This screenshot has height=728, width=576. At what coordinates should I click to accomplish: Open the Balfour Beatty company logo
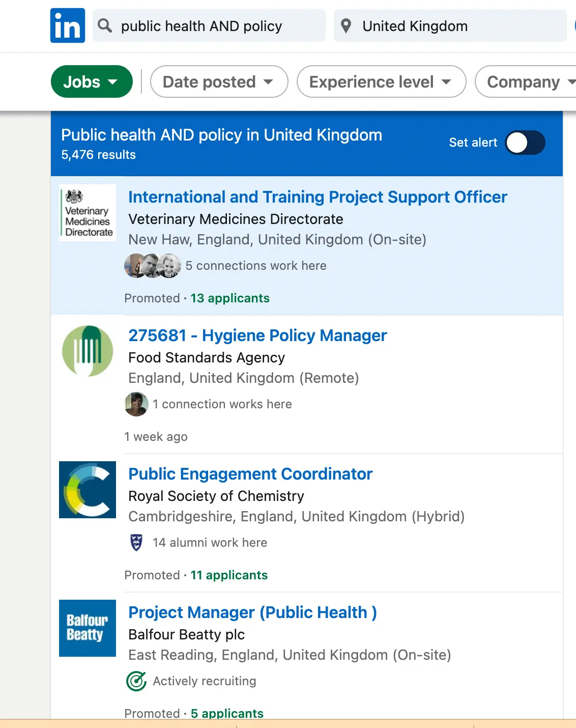(x=88, y=628)
